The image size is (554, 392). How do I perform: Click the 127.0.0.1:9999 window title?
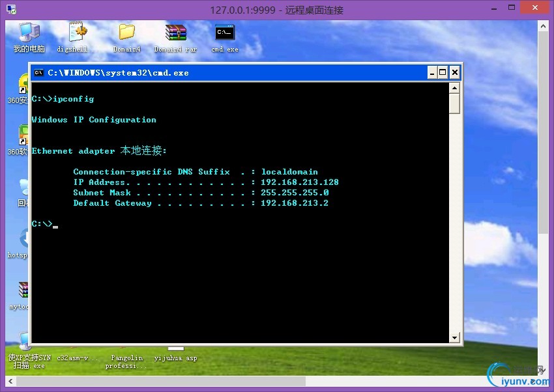[276, 10]
